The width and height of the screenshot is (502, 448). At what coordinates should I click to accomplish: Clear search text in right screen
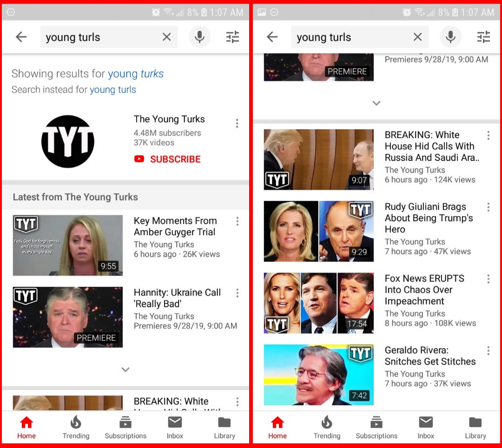[417, 37]
